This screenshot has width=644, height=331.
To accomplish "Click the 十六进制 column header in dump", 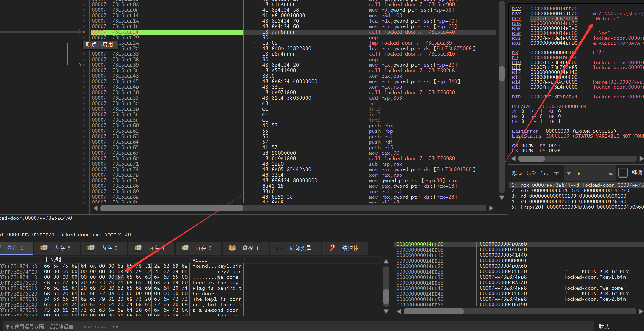I will click(54, 260).
